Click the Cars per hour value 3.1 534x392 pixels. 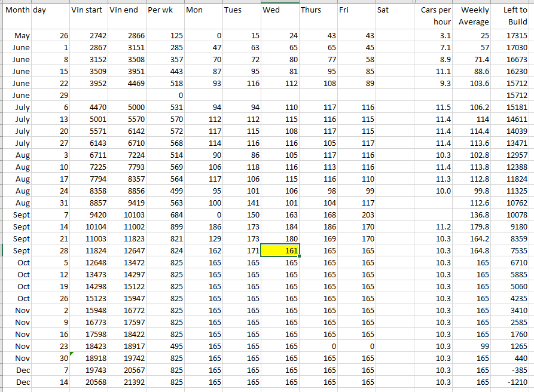pos(434,36)
